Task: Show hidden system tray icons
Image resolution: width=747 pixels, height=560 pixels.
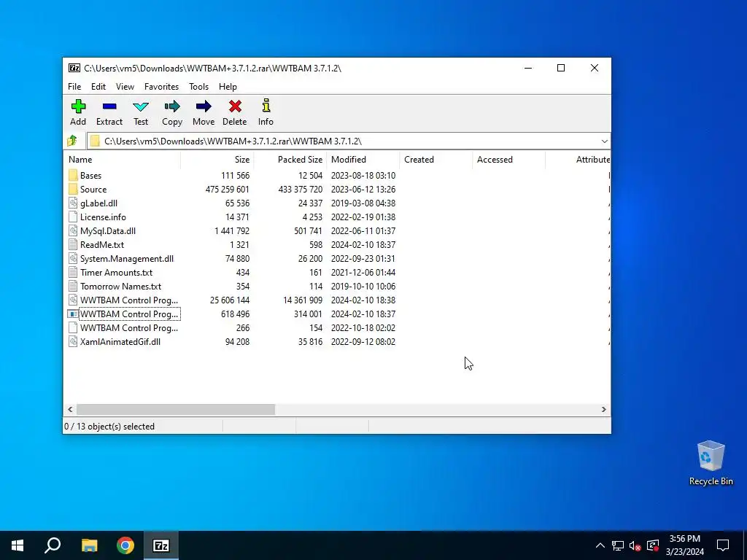Action: coord(600,545)
